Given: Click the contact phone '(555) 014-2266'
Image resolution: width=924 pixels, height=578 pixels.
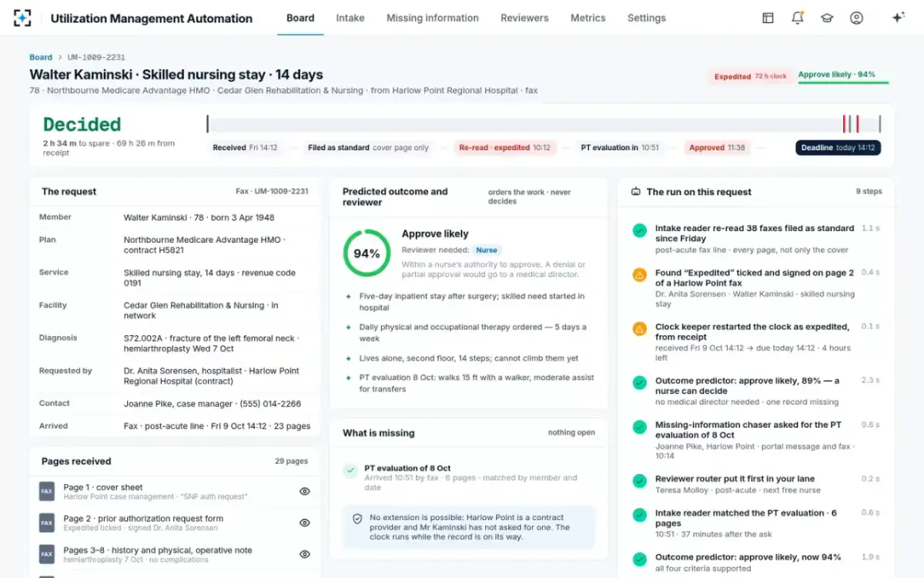Looking at the screenshot, I should [269, 404].
